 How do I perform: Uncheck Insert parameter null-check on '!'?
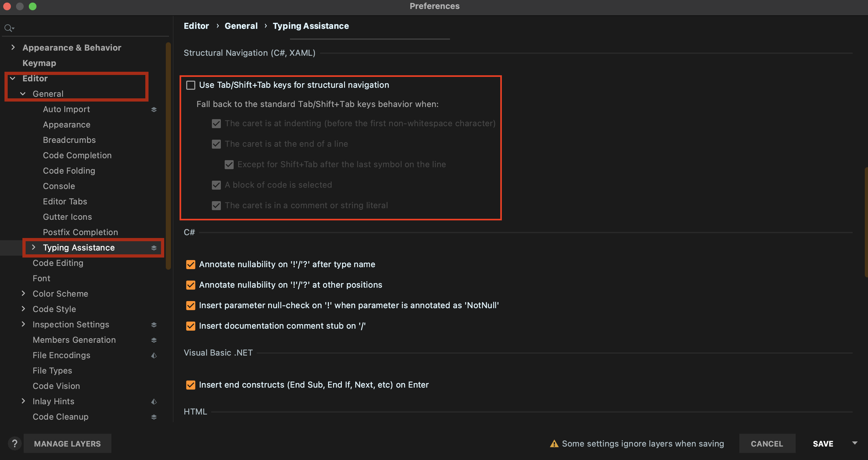point(191,306)
